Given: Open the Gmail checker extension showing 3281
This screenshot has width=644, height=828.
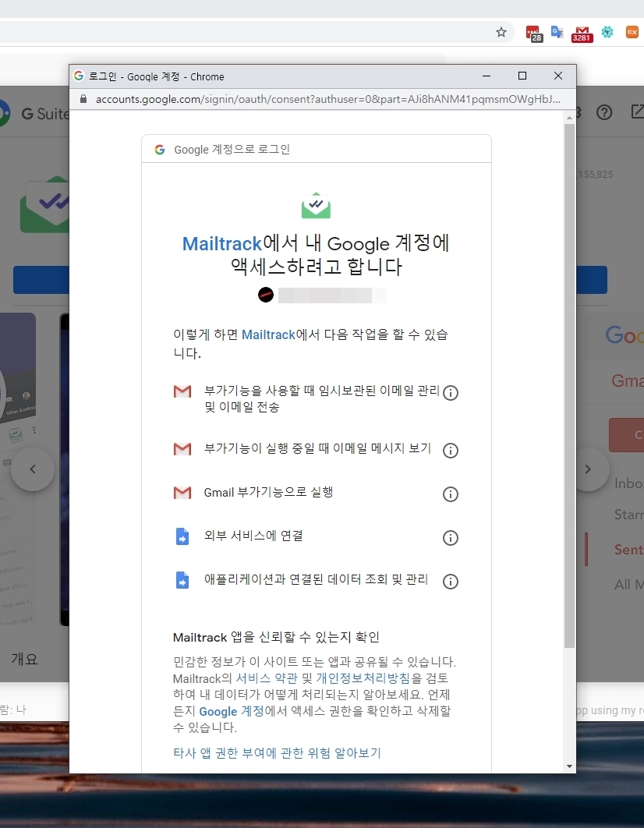Looking at the screenshot, I should (x=582, y=34).
